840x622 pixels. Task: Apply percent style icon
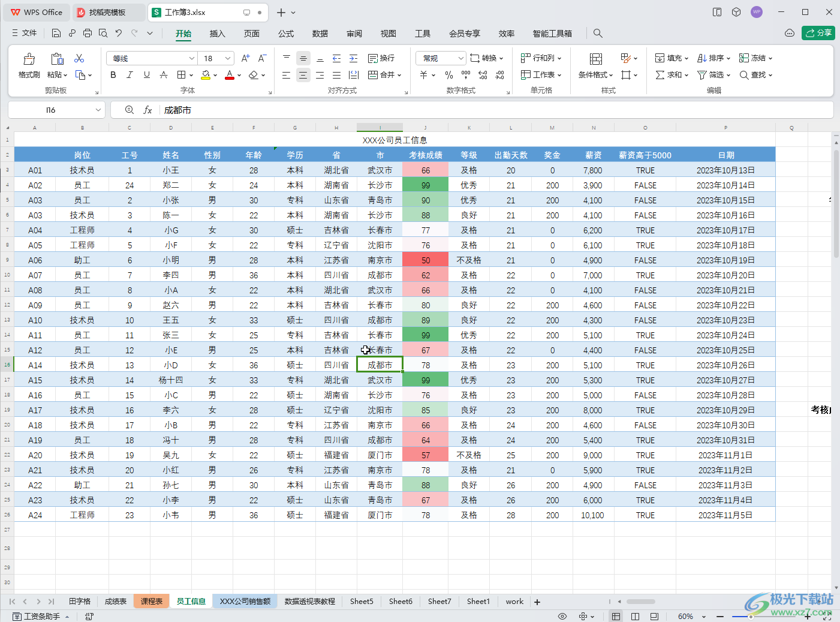click(449, 75)
